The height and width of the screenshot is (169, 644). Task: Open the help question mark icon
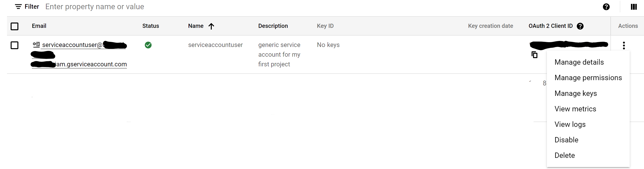(x=606, y=7)
